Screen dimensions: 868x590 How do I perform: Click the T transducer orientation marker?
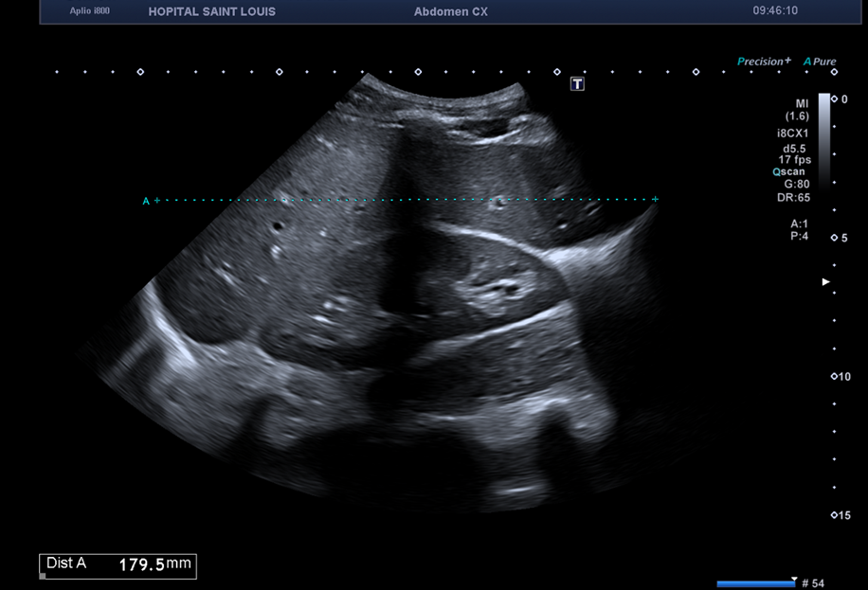tap(577, 84)
